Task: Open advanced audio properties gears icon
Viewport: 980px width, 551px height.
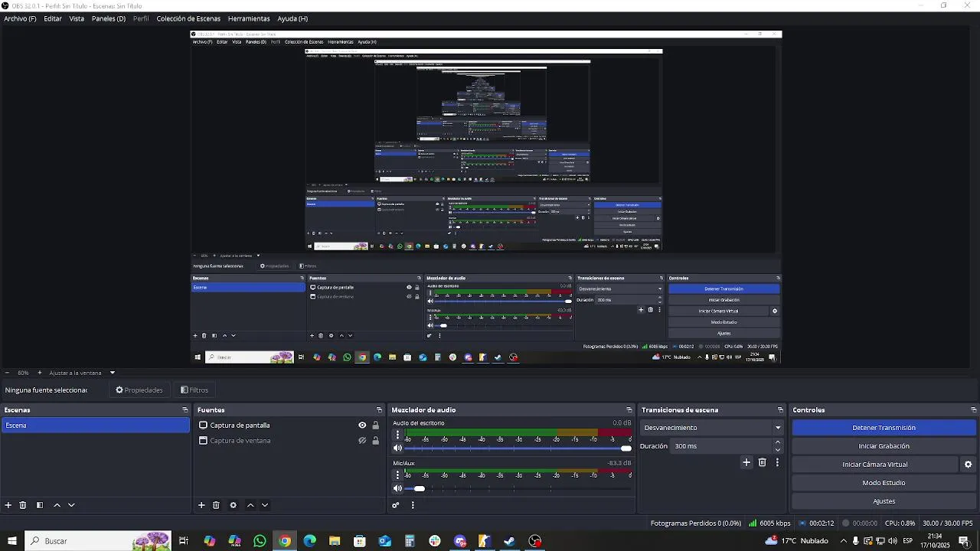Action: click(396, 505)
